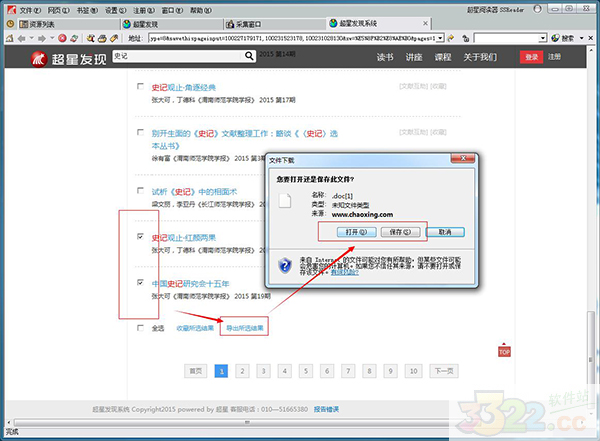Uncheck the 中国史记研究会十五年 checkbox
This screenshot has height=441, width=600.
[x=140, y=283]
